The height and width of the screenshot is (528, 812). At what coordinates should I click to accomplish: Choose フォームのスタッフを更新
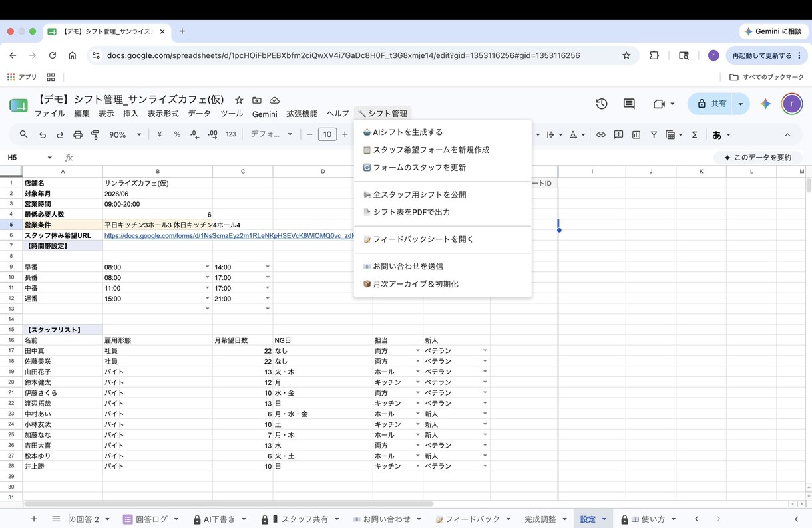tap(443, 168)
